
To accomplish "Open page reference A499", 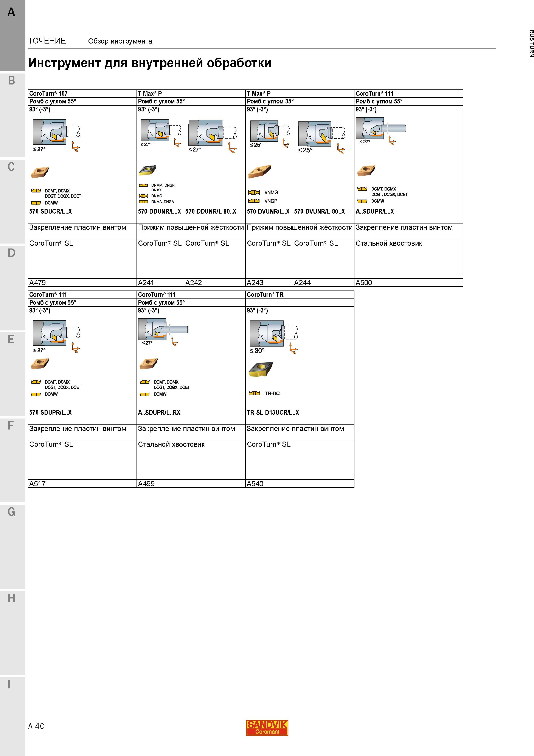I will 146,484.
